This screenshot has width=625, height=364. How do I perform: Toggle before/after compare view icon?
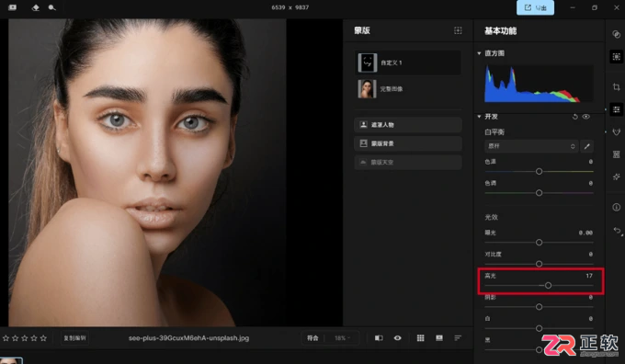point(379,338)
